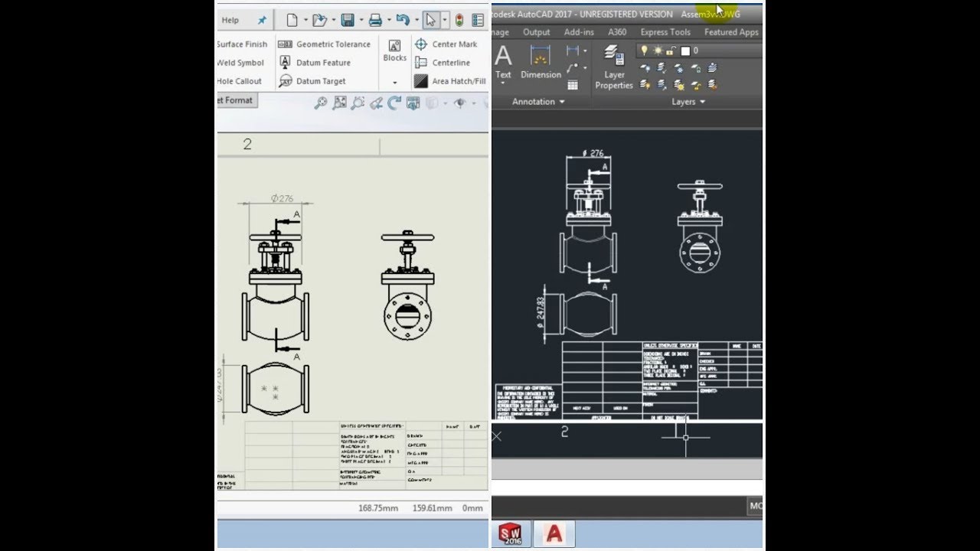
Task: Open the Print dropdown arrow
Action: click(x=389, y=20)
